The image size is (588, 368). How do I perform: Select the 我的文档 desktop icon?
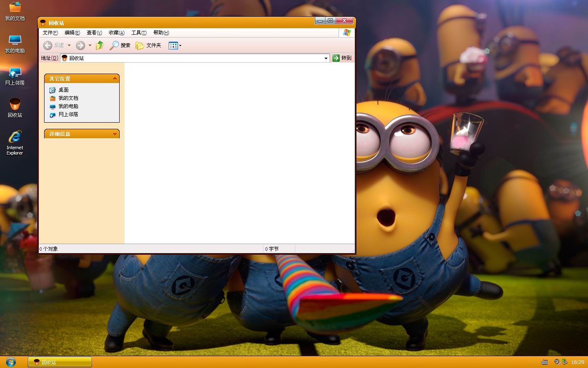(x=15, y=11)
